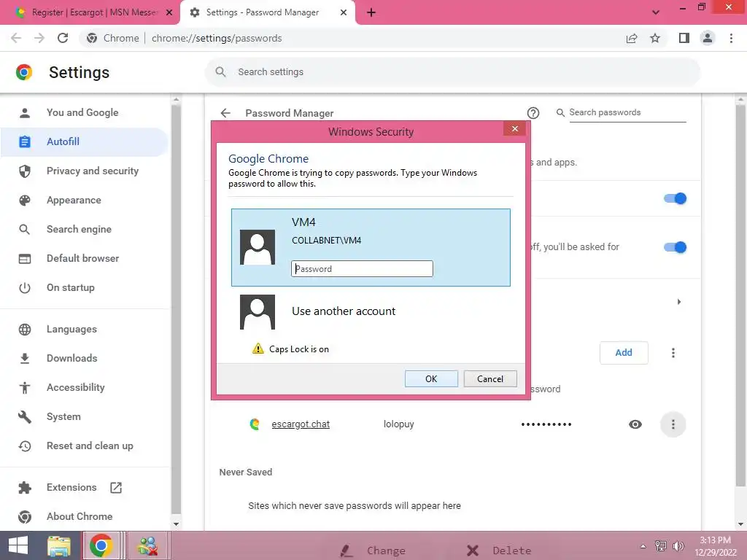
Task: Open more actions for escargot.chat entry
Action: [x=673, y=424]
